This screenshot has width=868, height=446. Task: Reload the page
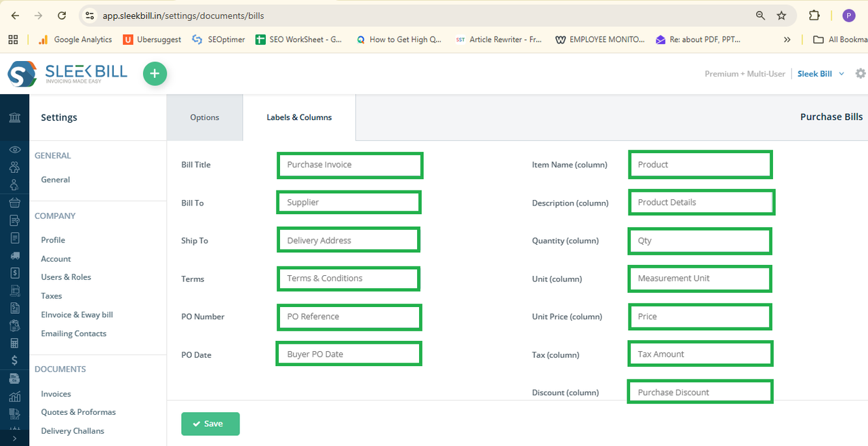62,15
